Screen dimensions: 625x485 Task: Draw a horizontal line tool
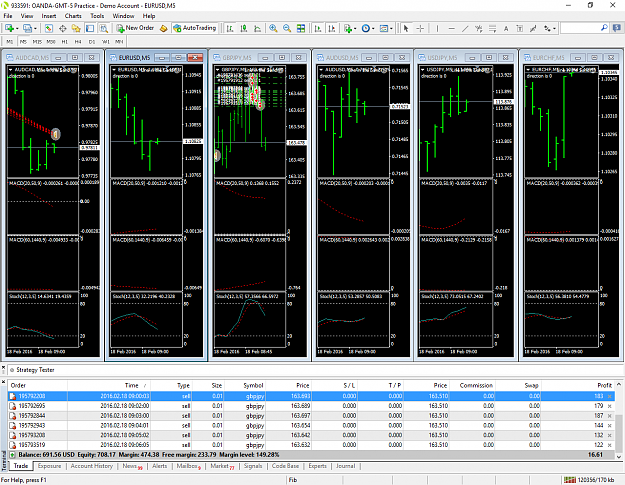click(451, 28)
